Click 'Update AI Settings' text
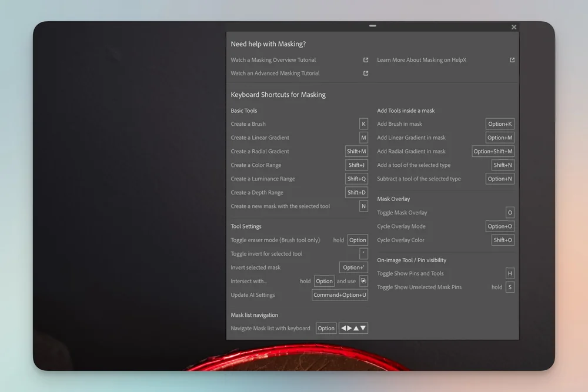Viewport: 588px width, 392px height. tap(253, 295)
